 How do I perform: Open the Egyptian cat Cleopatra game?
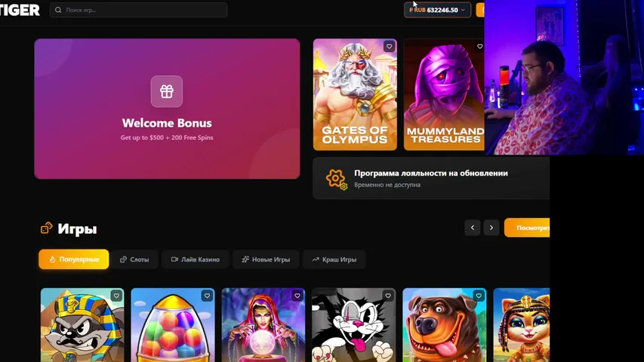[x=522, y=325]
